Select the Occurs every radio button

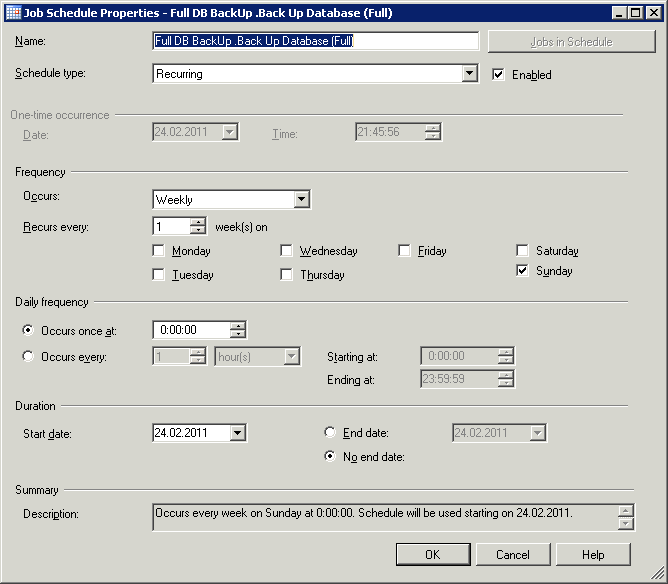click(28, 356)
